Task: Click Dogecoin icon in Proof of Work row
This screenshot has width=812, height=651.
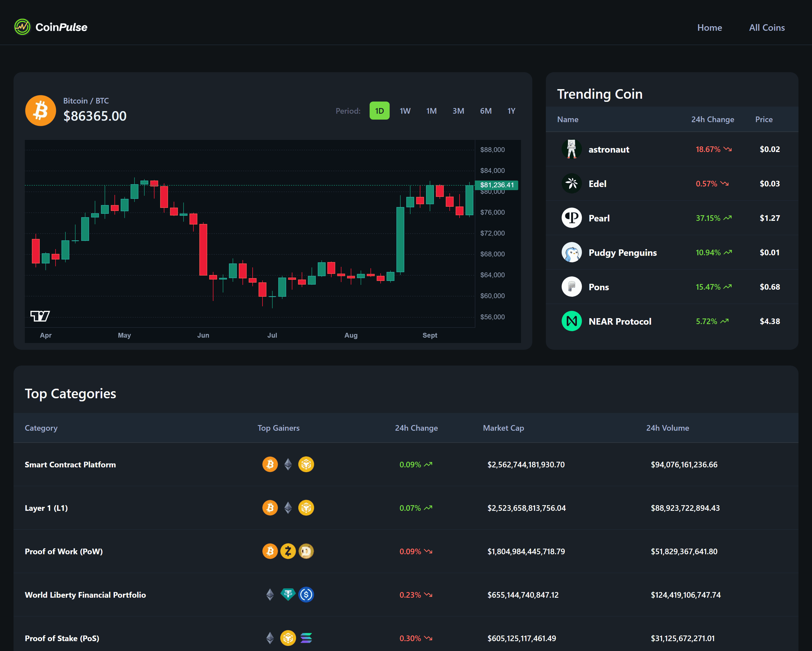Action: coord(306,551)
